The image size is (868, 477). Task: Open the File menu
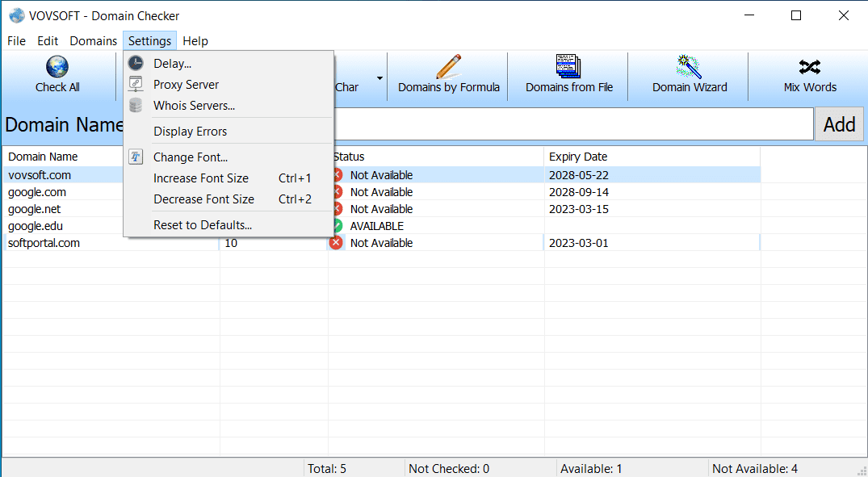[16, 41]
